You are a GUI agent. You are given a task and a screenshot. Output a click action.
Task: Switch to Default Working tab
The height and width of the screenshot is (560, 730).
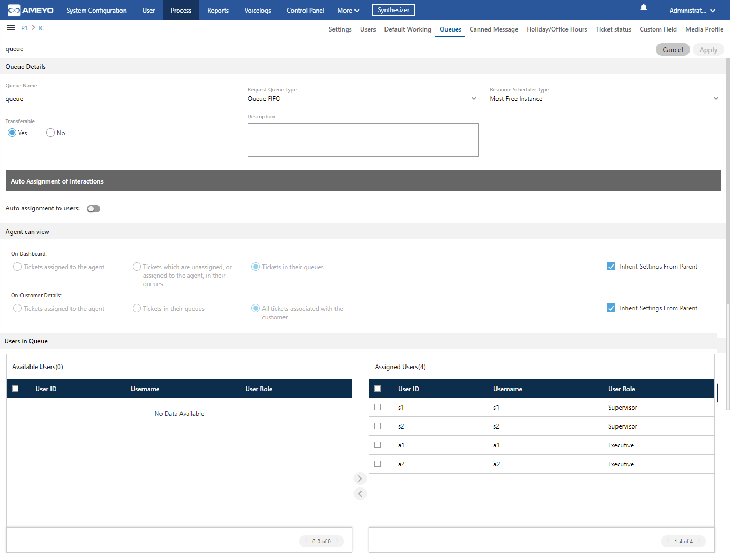[x=408, y=29]
